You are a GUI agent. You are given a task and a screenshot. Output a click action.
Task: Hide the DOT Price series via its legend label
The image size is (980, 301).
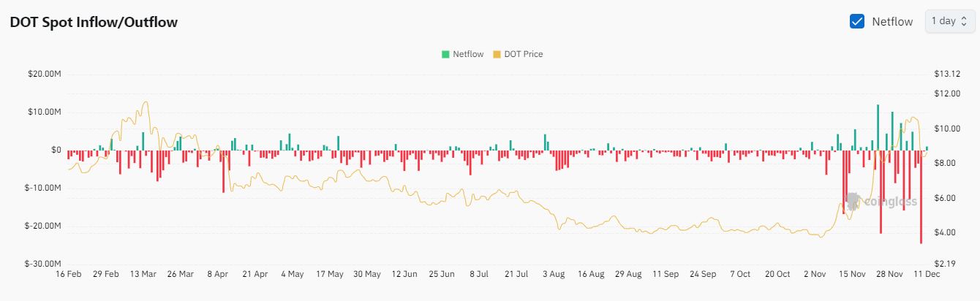(x=523, y=54)
